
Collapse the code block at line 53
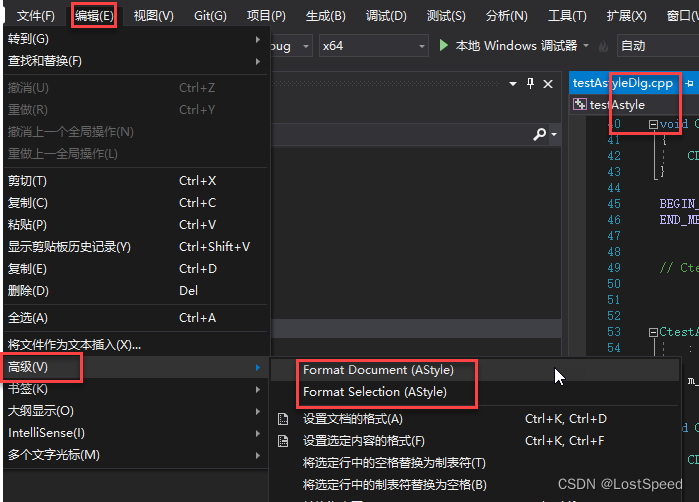click(653, 332)
